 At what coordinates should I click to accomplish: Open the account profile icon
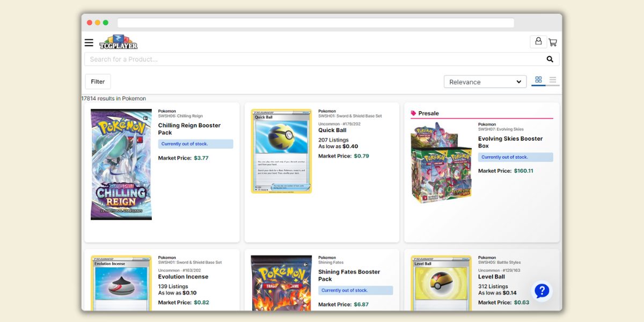coord(538,41)
